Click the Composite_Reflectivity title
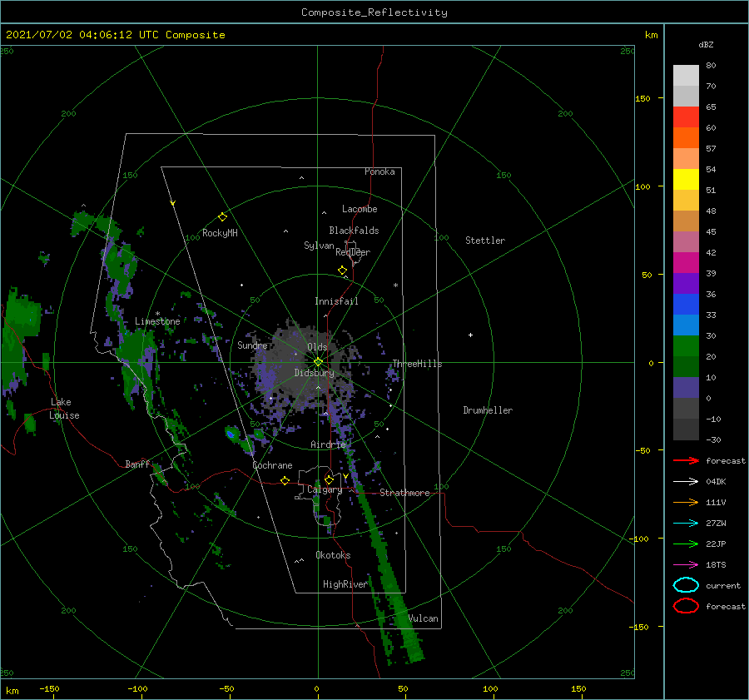This screenshot has height=700, width=749. [374, 12]
